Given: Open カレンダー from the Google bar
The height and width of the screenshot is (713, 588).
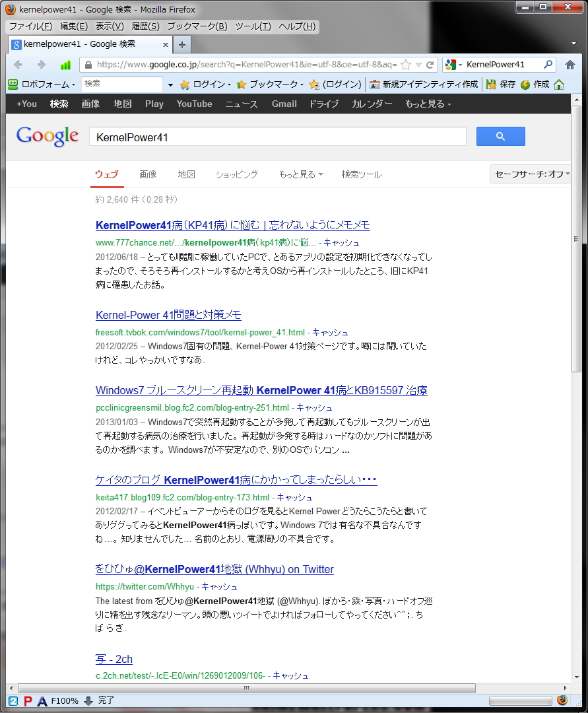Looking at the screenshot, I should (372, 104).
